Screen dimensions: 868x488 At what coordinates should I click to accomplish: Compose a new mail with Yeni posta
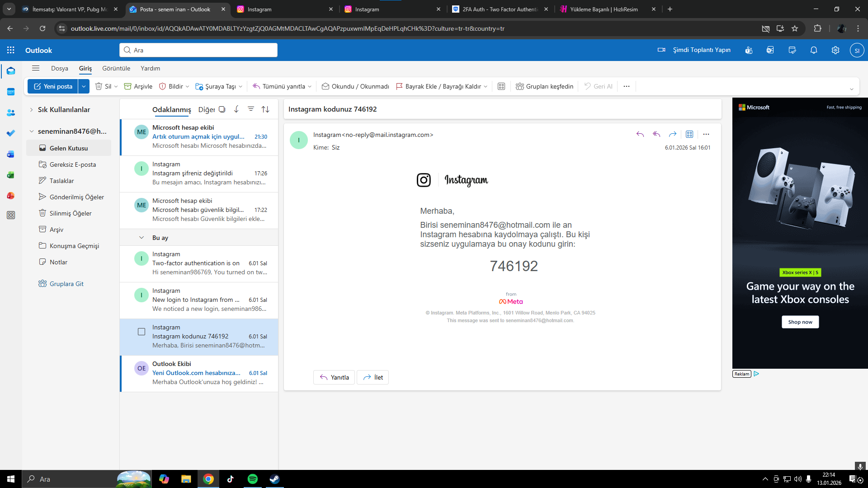pos(53,86)
